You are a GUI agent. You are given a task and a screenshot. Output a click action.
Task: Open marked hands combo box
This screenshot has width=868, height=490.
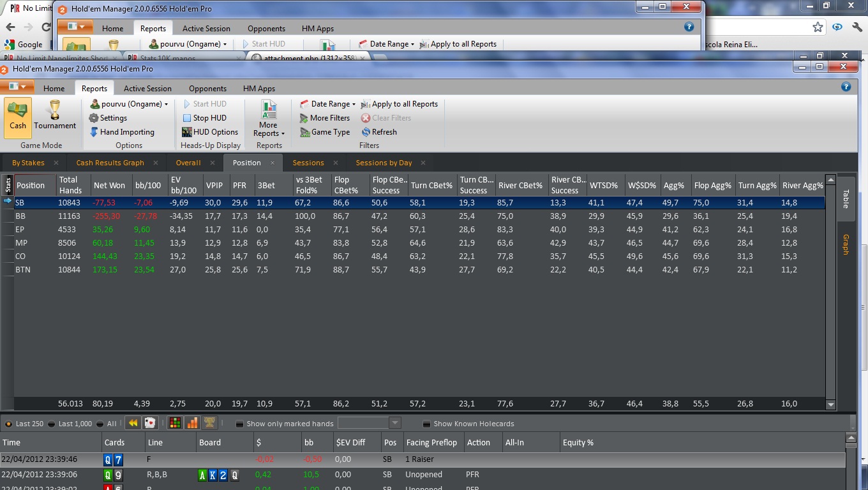(x=369, y=423)
